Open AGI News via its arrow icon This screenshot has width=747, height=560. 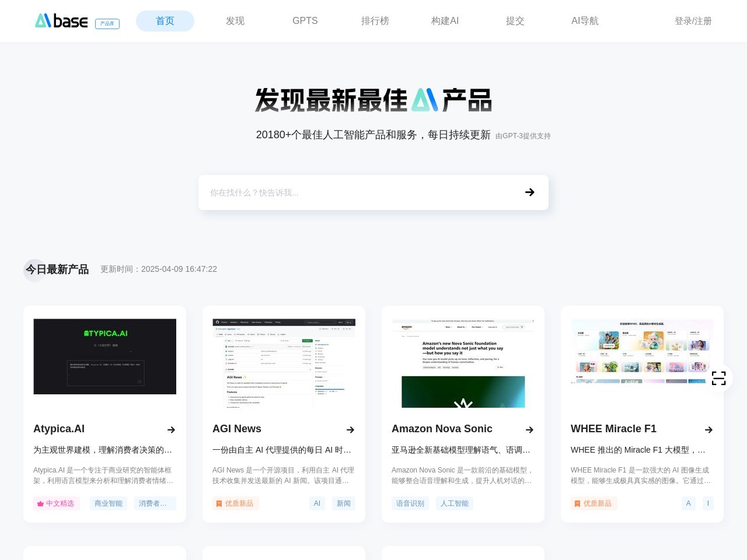[351, 430]
